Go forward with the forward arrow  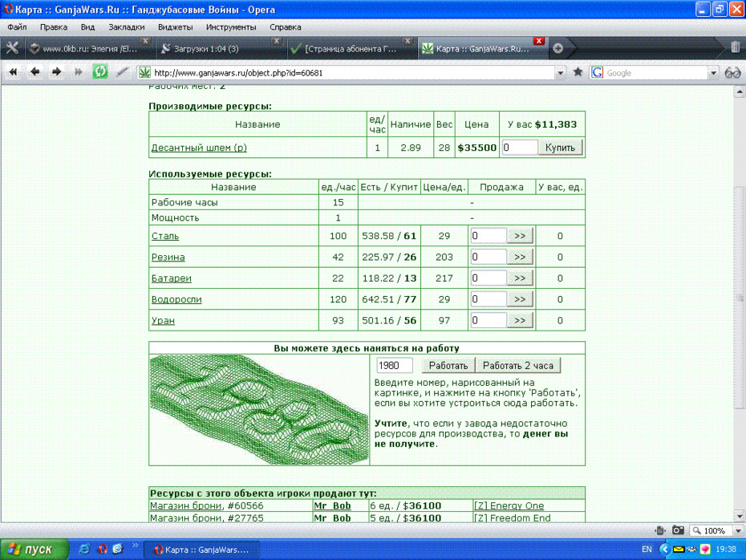56,72
